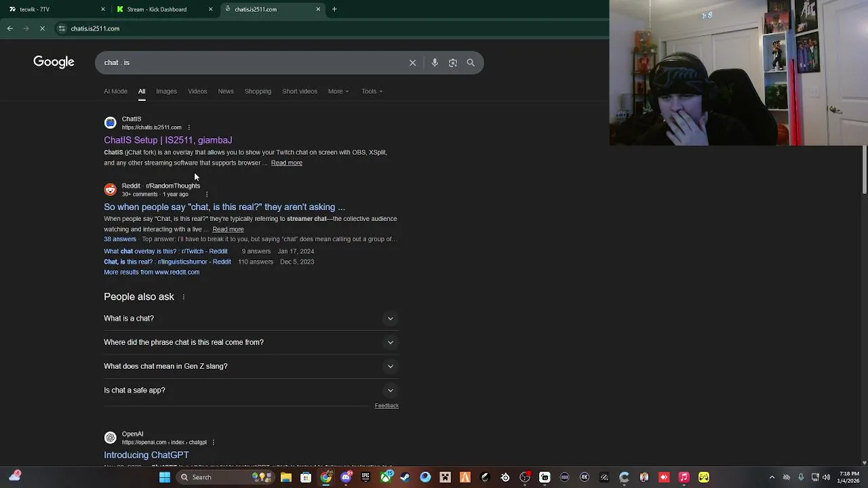Screen dimensions: 868x488
Task: Click inside the Google search box
Action: click(x=251, y=62)
